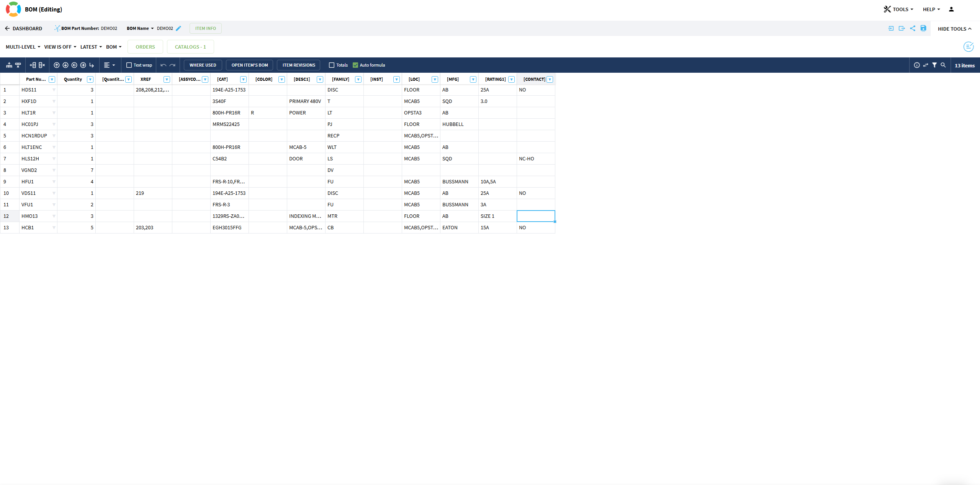Click the pencil icon to edit BOM name
The image size is (980, 485).
tap(178, 28)
